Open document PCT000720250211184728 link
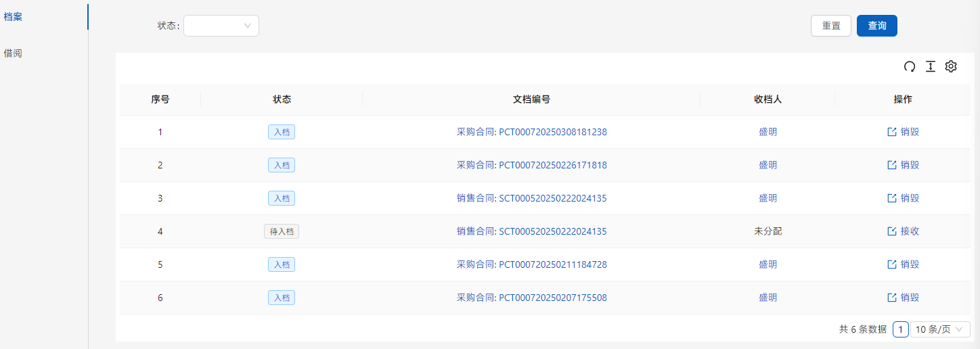 pyautogui.click(x=531, y=264)
